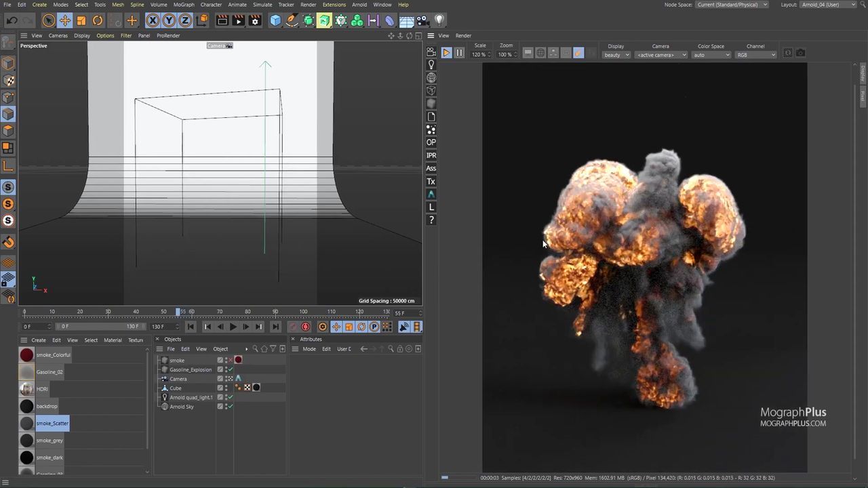868x488 pixels.
Task: Toggle X axis lock
Action: [x=153, y=20]
